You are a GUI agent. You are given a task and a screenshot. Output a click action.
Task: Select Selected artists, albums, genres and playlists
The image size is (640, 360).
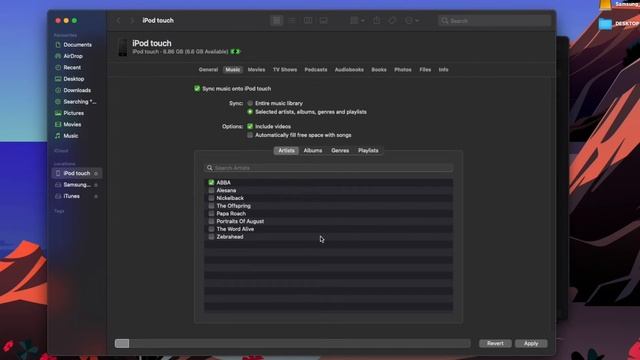tap(250, 112)
